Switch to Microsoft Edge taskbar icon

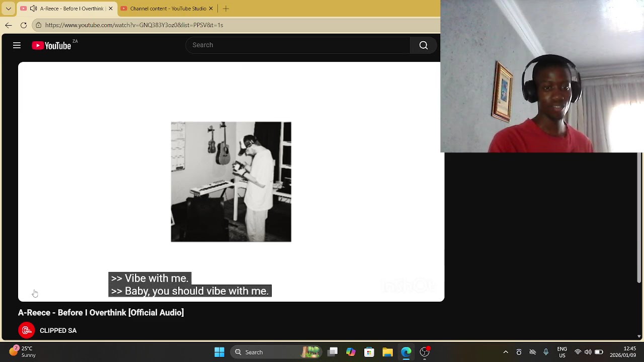click(x=406, y=352)
